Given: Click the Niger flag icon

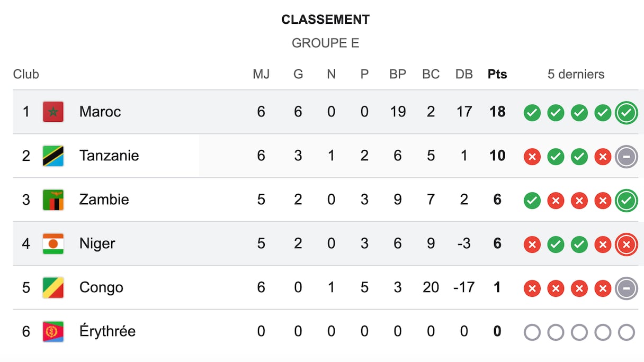Looking at the screenshot, I should click(x=53, y=243).
